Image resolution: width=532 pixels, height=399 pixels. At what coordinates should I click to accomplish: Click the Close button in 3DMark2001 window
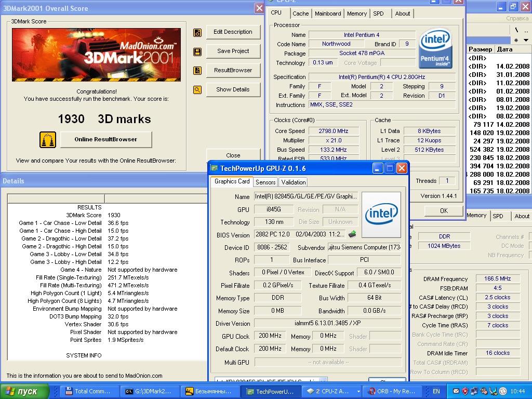pyautogui.click(x=233, y=155)
